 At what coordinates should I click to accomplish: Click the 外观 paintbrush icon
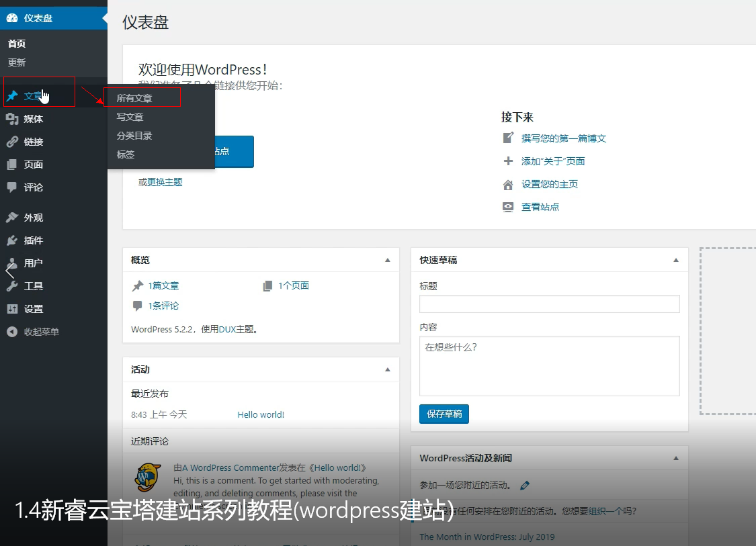point(12,218)
